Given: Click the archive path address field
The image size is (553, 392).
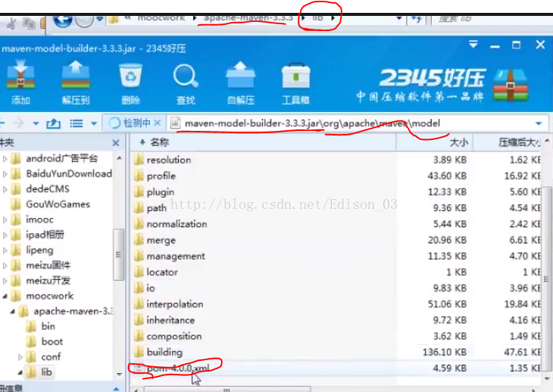Looking at the screenshot, I should [358, 123].
